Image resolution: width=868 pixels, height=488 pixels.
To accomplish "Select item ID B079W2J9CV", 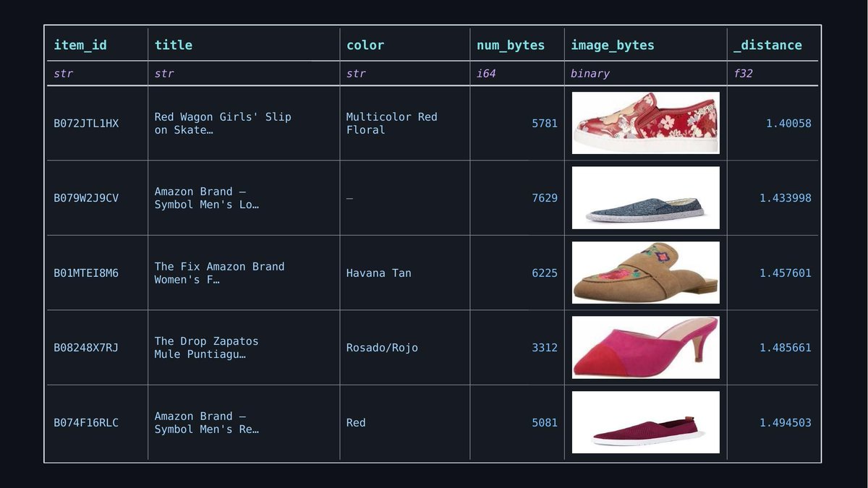I will pyautogui.click(x=86, y=198).
